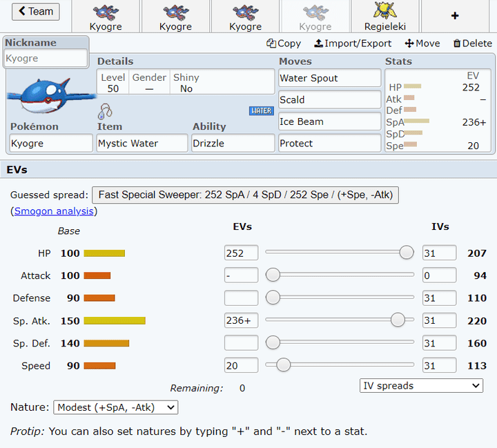Click the Defense EV slider handle
The height and width of the screenshot is (448, 497).
click(x=273, y=298)
